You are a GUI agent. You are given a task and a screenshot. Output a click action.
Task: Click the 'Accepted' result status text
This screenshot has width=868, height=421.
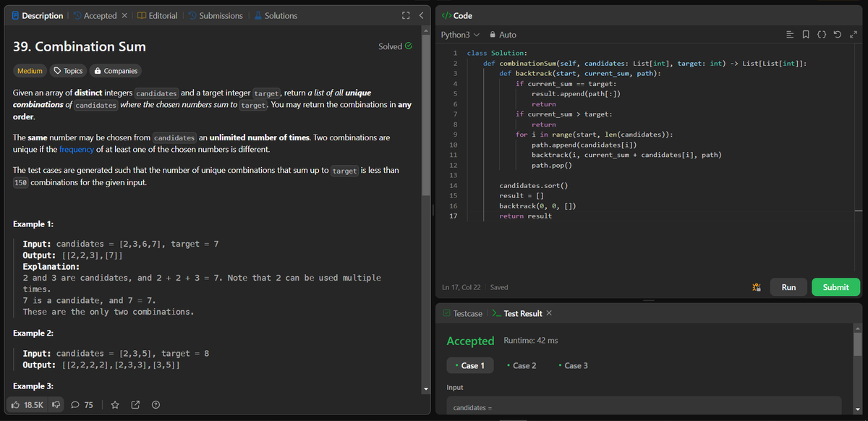click(x=470, y=341)
